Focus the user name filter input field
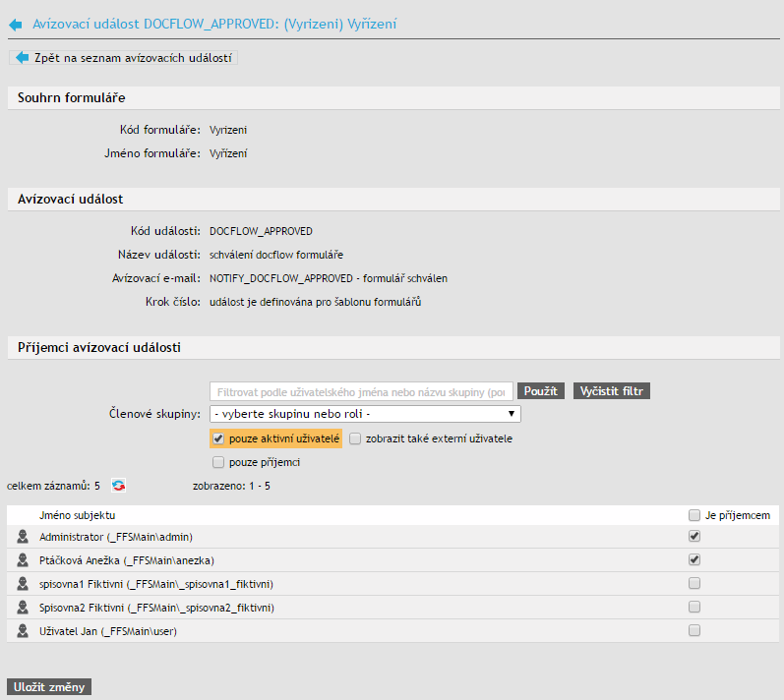The height and width of the screenshot is (700, 784). [x=361, y=391]
